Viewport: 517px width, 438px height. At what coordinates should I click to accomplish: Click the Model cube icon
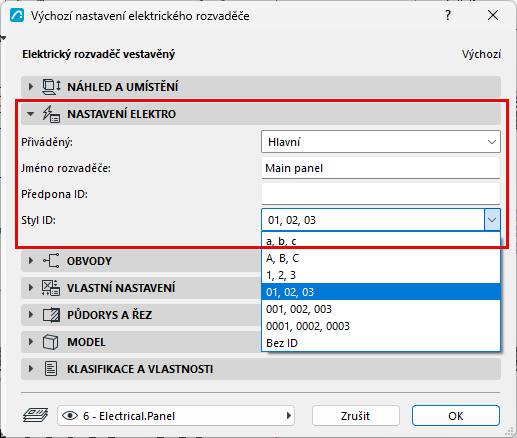(x=51, y=342)
